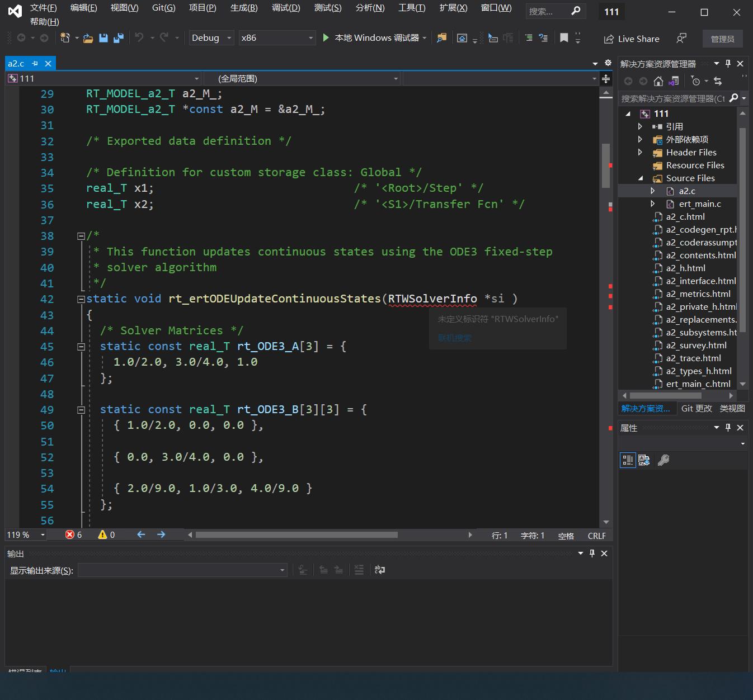Viewport: 753px width, 700px height.
Task: Switch to the Git 更改 tab
Action: tap(696, 408)
